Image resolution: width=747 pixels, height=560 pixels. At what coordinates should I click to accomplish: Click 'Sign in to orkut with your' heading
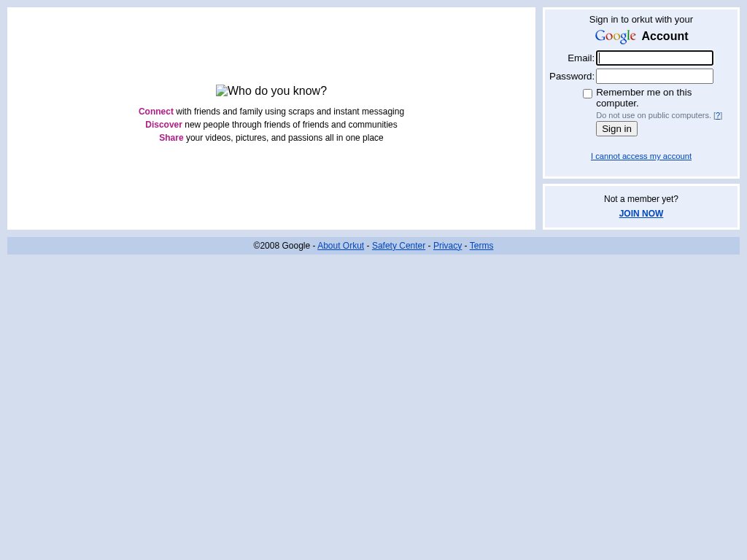(640, 20)
